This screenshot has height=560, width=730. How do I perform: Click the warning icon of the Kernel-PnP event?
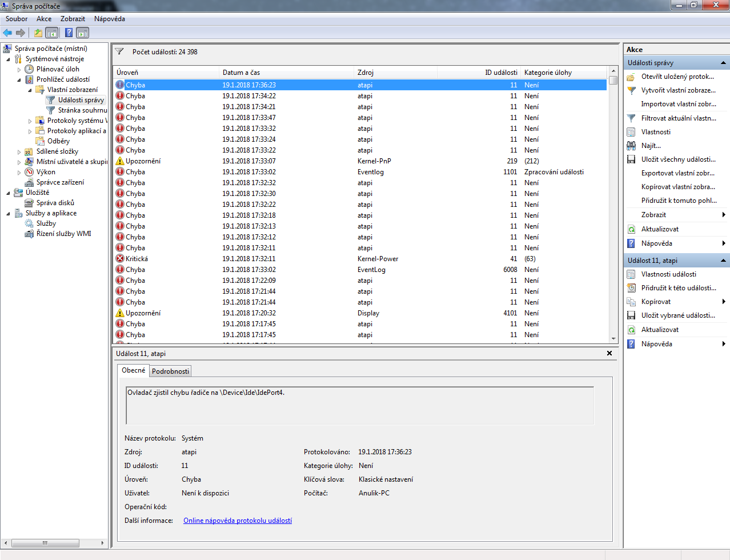pyautogui.click(x=120, y=161)
